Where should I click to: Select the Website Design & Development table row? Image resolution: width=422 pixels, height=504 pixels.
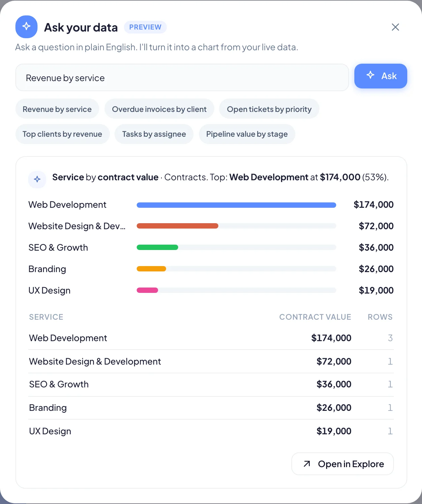[x=211, y=361]
